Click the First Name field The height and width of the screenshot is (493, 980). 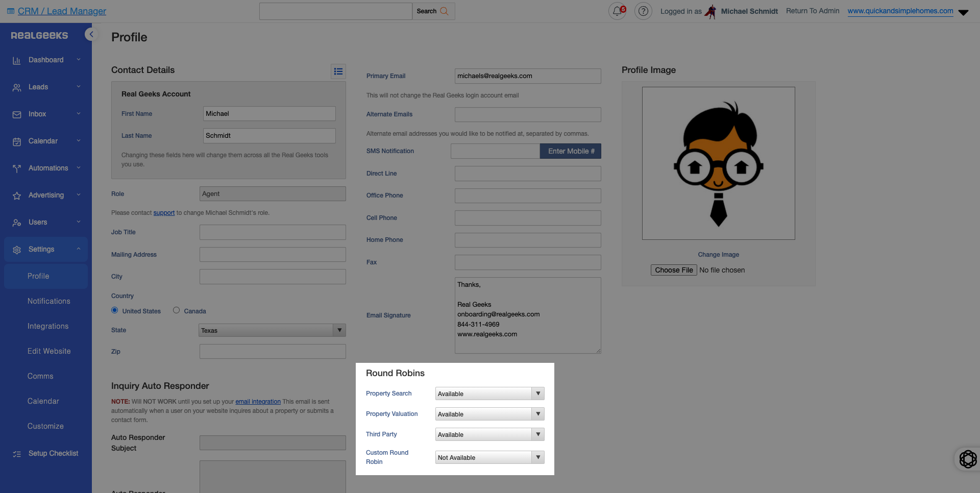[269, 114]
